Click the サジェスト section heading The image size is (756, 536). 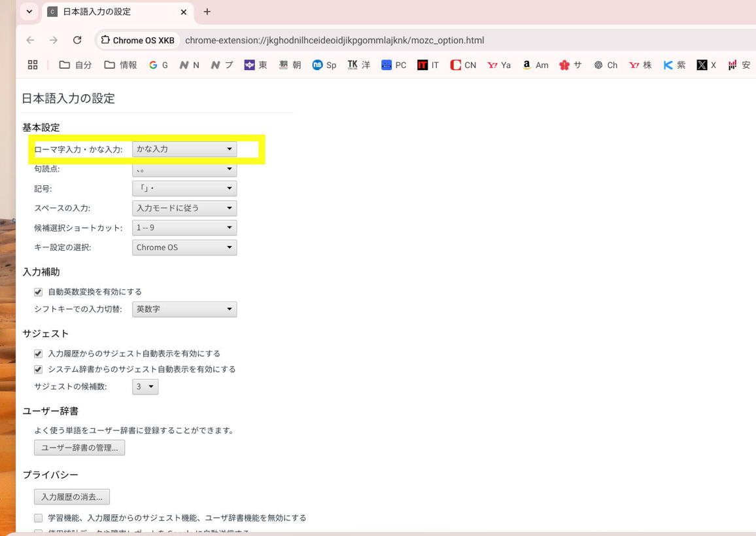pos(46,333)
